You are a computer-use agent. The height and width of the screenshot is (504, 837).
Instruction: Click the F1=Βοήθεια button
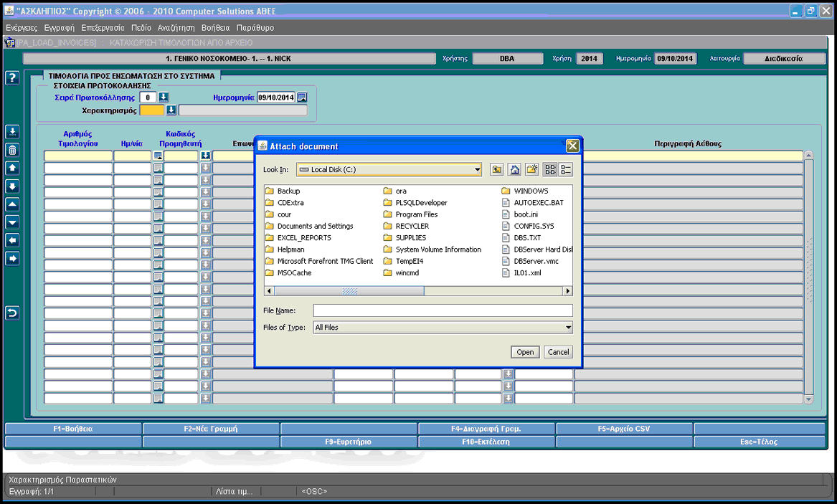(x=73, y=429)
